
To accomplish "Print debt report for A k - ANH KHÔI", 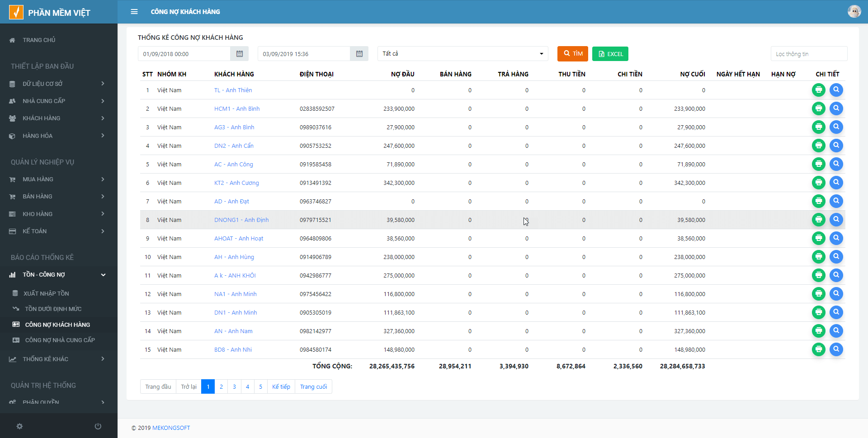I will [819, 275].
